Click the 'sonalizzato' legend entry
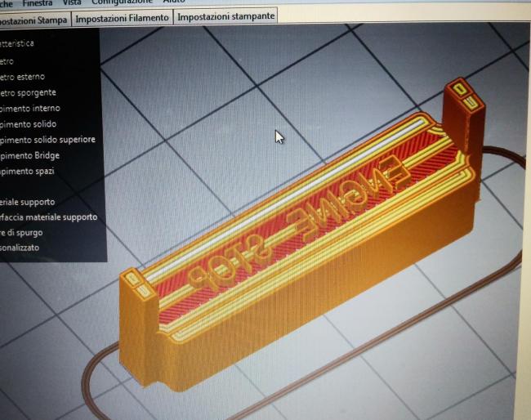The width and height of the screenshot is (531, 420). pos(20,248)
